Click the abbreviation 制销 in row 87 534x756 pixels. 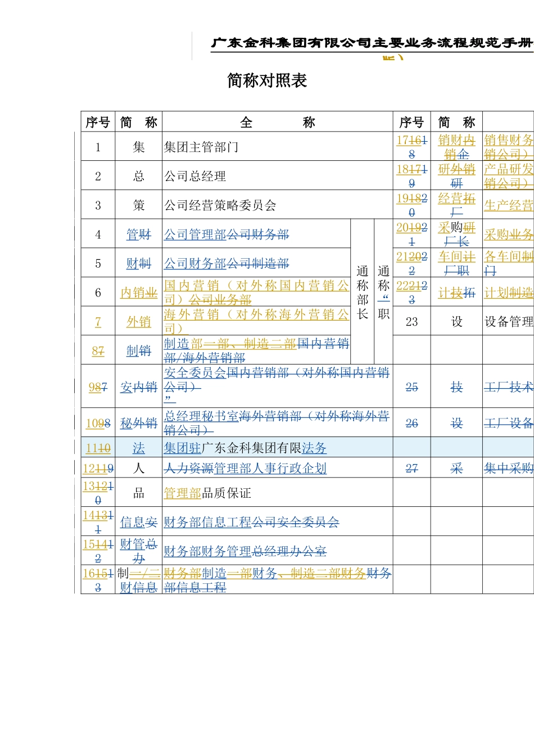pyautogui.click(x=139, y=351)
